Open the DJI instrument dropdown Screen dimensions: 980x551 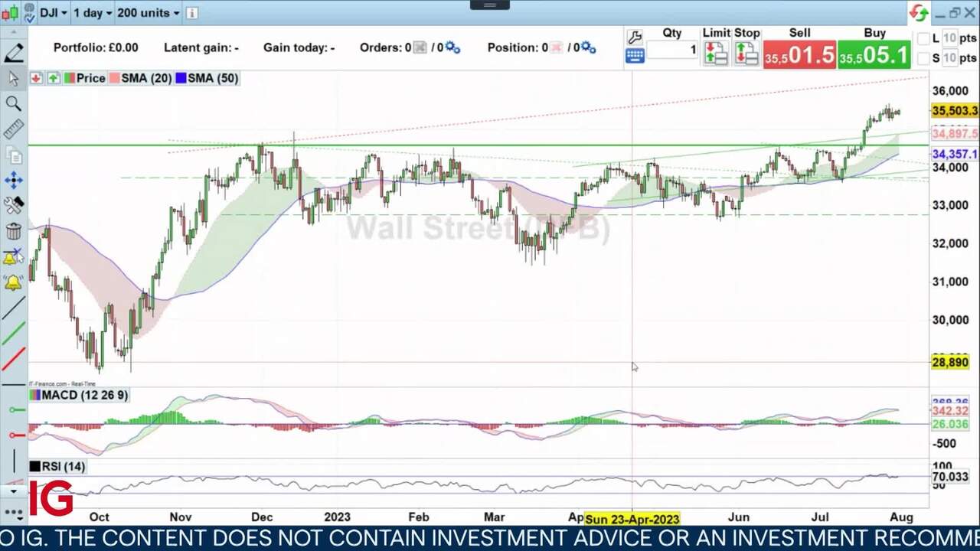(54, 13)
